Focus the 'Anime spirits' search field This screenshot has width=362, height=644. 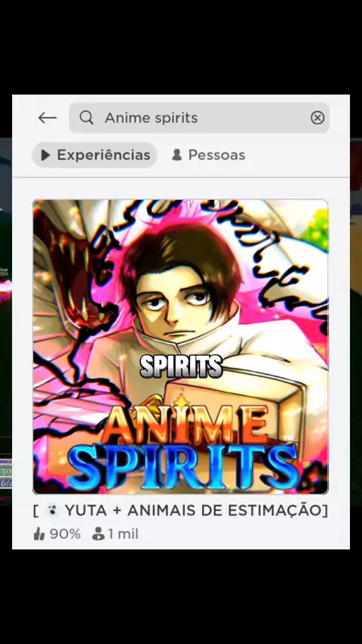pyautogui.click(x=199, y=118)
